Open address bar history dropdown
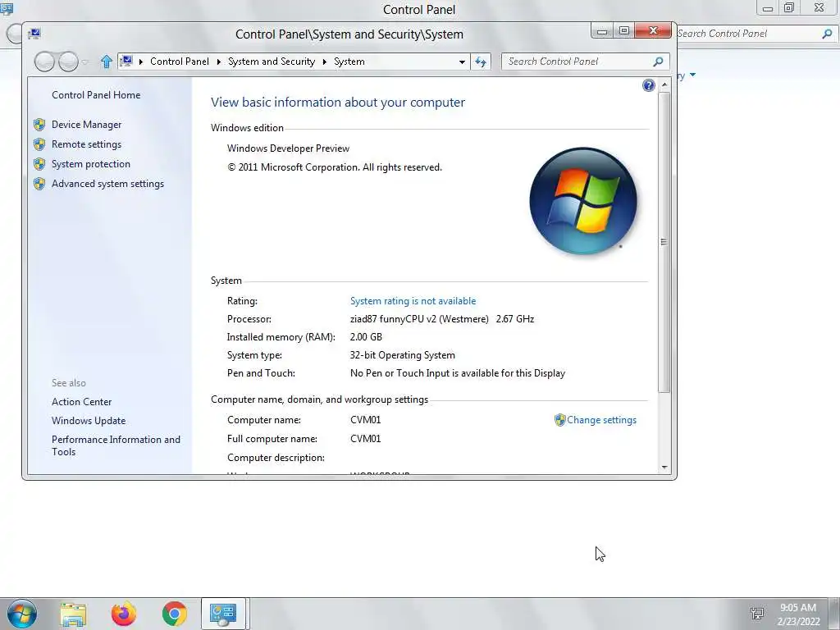840x630 pixels. (x=462, y=62)
